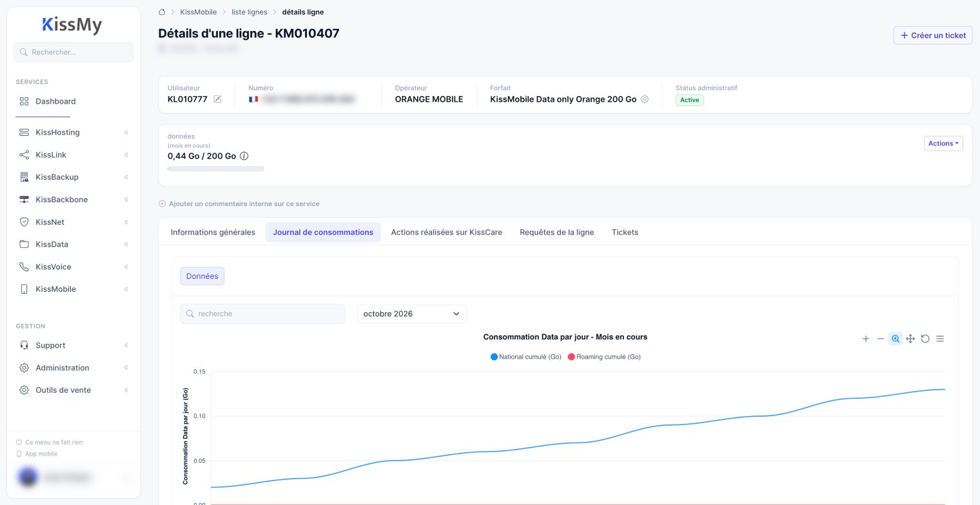Open the Actions dropdown
980x505 pixels.
click(943, 144)
